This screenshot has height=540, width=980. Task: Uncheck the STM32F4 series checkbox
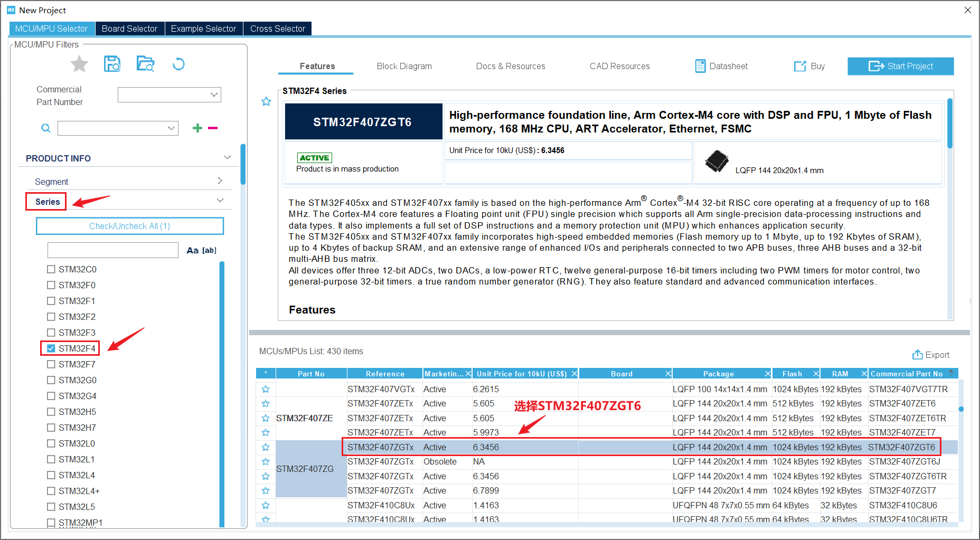[51, 348]
